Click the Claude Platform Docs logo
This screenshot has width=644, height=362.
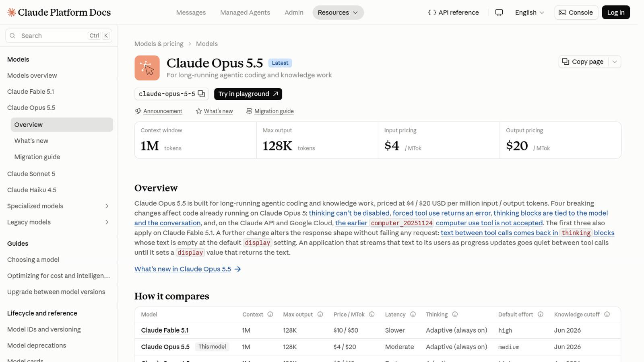point(59,12)
